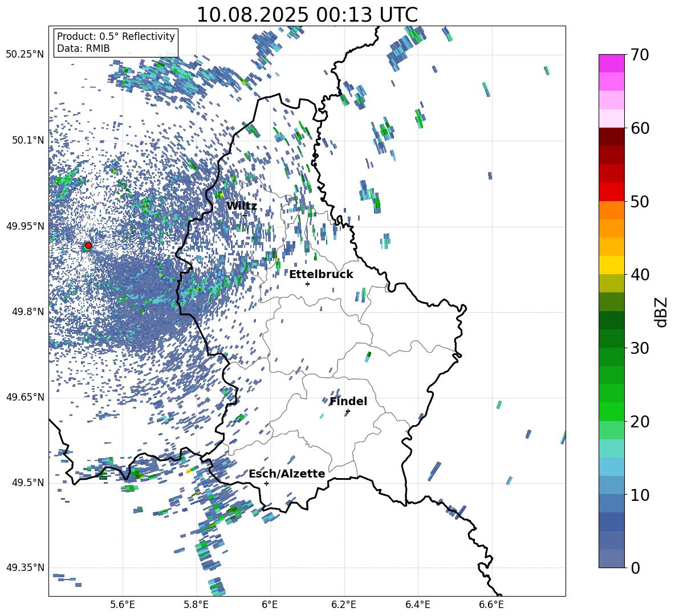Click the 49.35°N latitude label
Screen dimensions: 675x616
point(25,568)
